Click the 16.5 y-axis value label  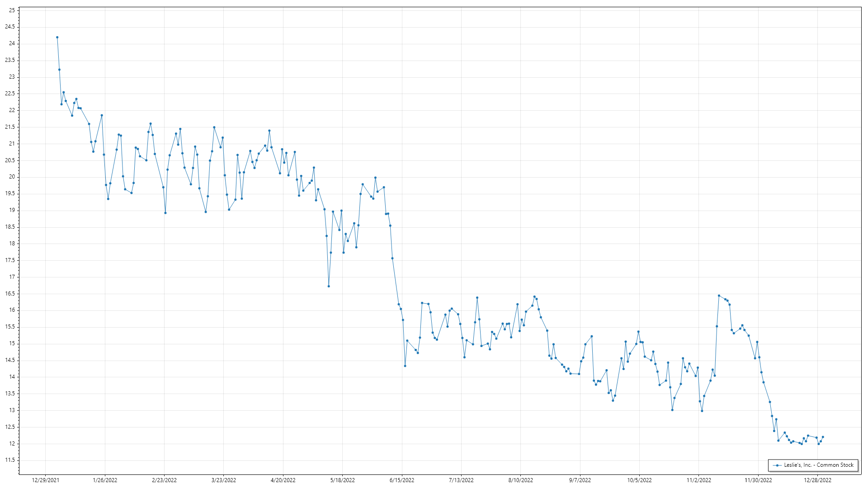click(10, 294)
